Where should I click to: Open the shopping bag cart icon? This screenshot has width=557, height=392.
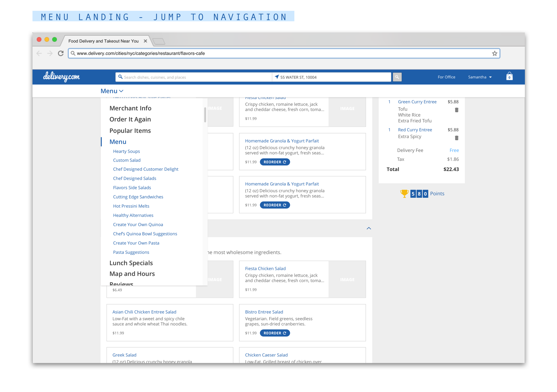510,77
